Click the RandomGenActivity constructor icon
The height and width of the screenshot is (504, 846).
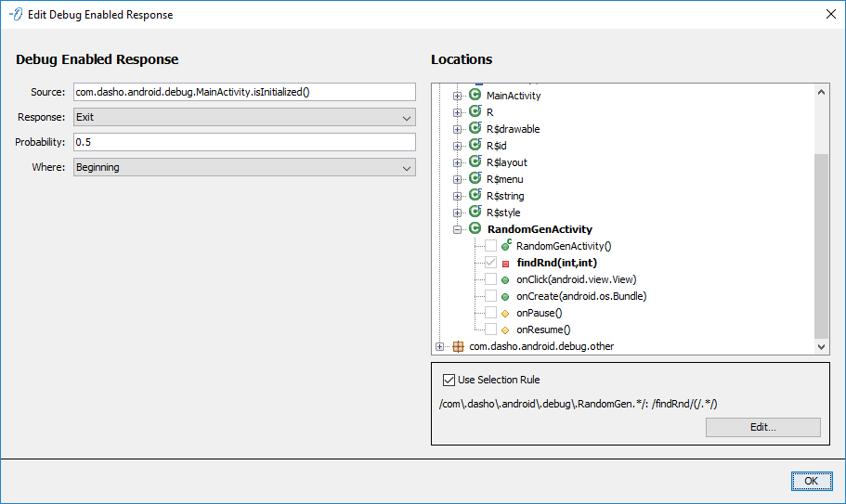point(505,246)
